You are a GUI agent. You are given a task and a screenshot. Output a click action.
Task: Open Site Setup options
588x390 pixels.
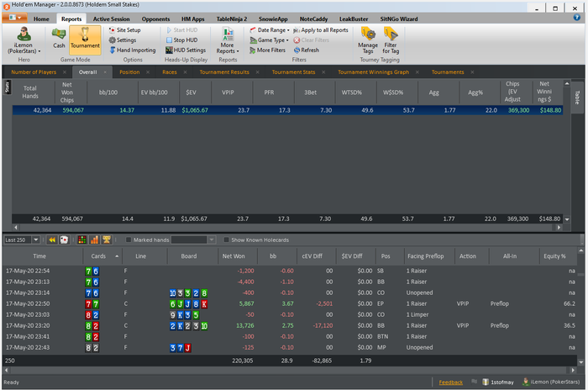125,30
